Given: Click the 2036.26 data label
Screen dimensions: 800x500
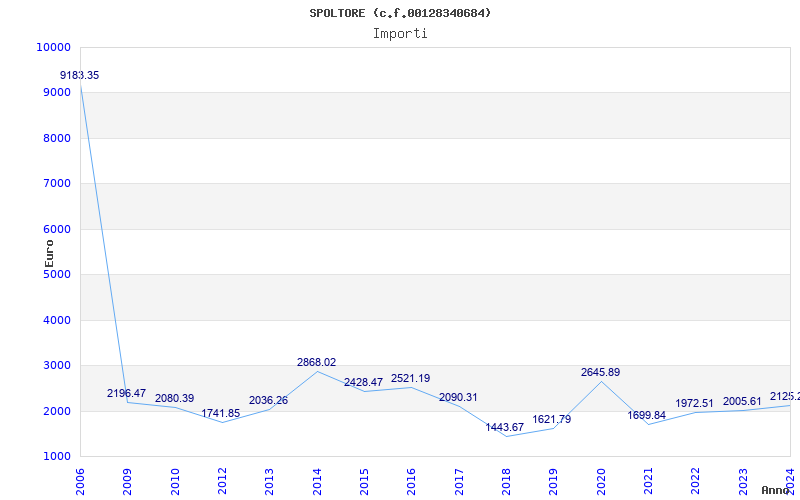Looking at the screenshot, I should pyautogui.click(x=268, y=401).
